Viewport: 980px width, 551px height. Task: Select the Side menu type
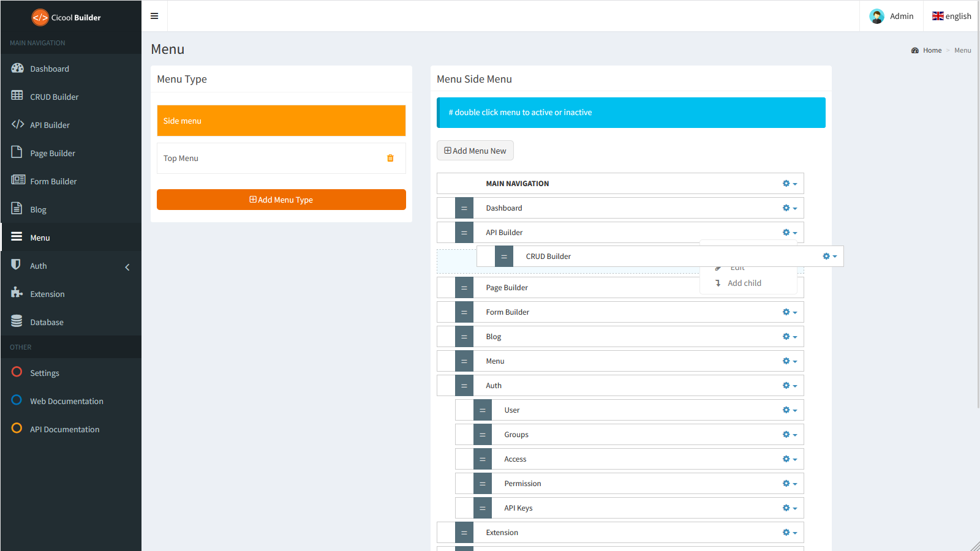click(281, 121)
